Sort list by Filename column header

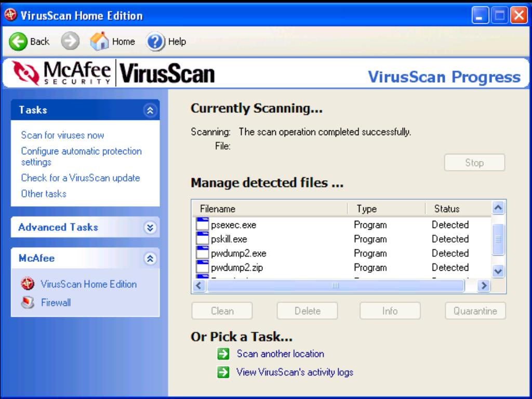pos(270,209)
